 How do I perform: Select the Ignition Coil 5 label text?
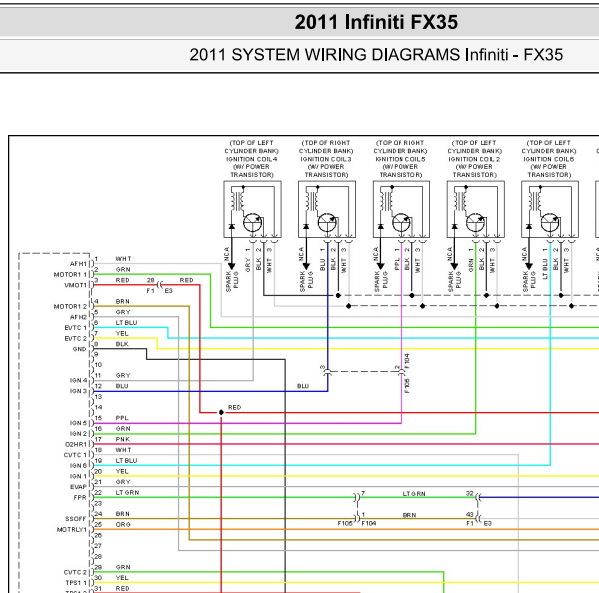(400, 159)
